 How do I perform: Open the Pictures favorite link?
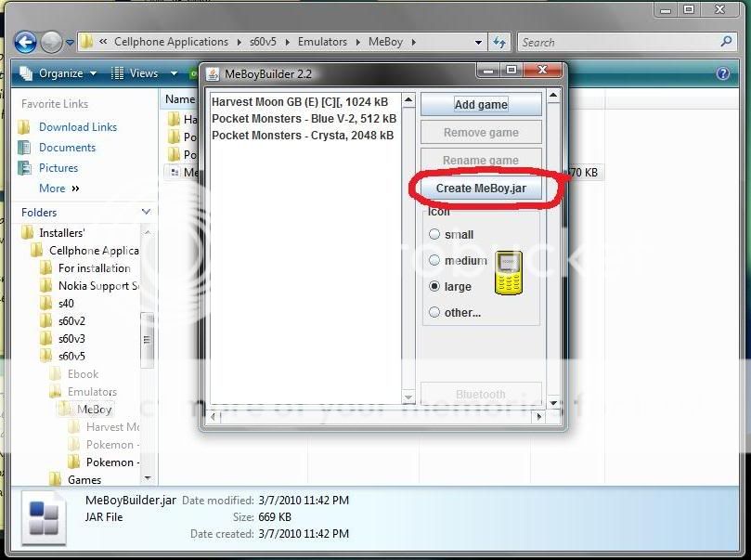58,168
